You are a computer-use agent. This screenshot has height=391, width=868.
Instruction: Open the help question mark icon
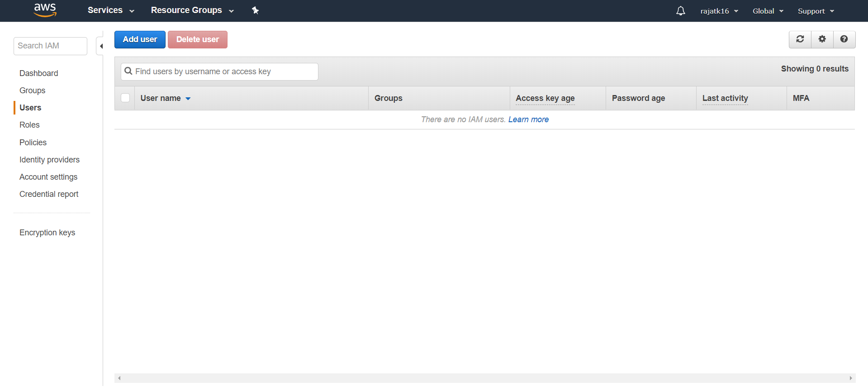844,39
